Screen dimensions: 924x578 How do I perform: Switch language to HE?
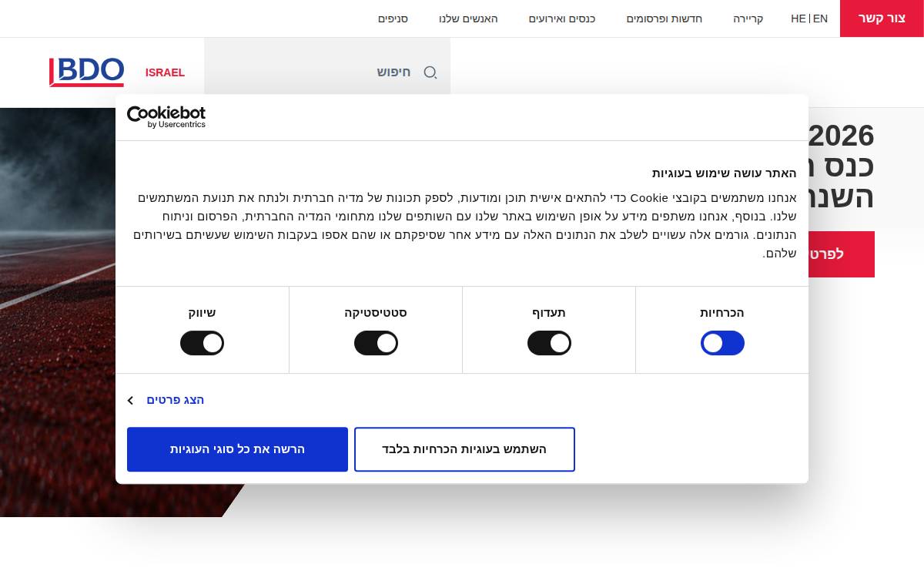pos(798,18)
